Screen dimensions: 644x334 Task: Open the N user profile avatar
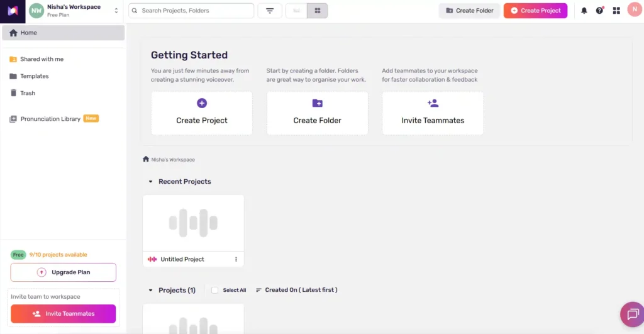click(x=635, y=9)
